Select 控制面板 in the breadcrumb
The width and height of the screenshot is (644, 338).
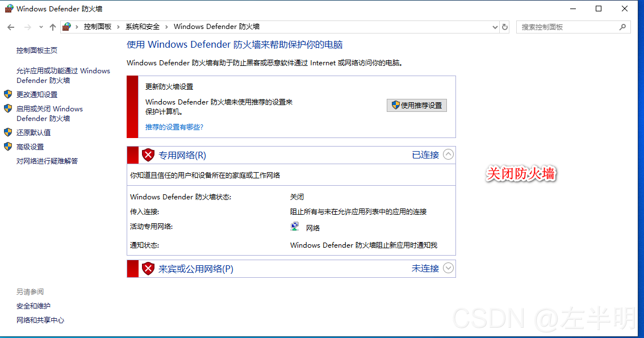98,27
